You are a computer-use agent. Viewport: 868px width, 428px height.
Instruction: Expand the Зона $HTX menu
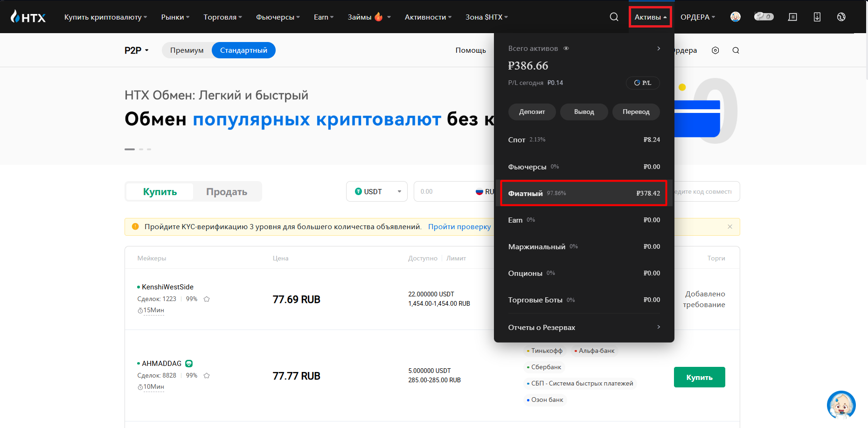click(x=487, y=17)
